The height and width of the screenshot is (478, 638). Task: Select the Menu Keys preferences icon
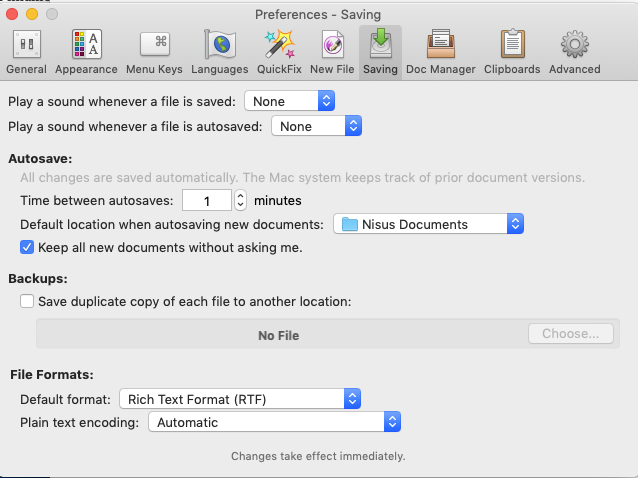(x=154, y=52)
